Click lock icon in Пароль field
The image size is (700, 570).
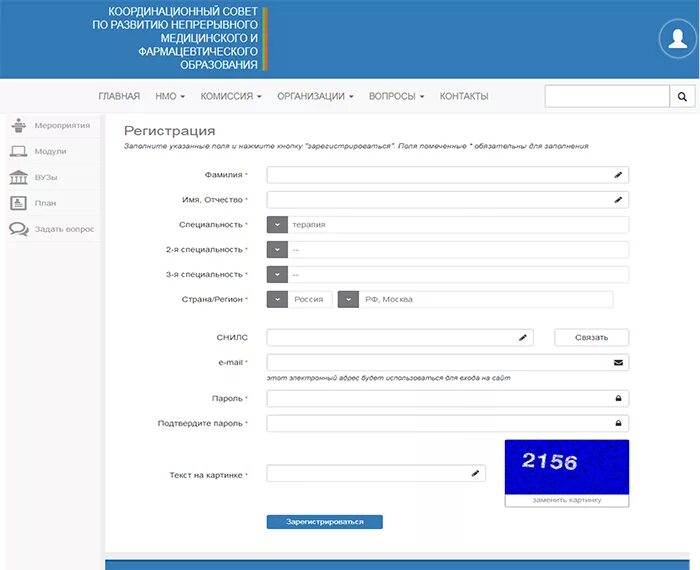point(618,398)
